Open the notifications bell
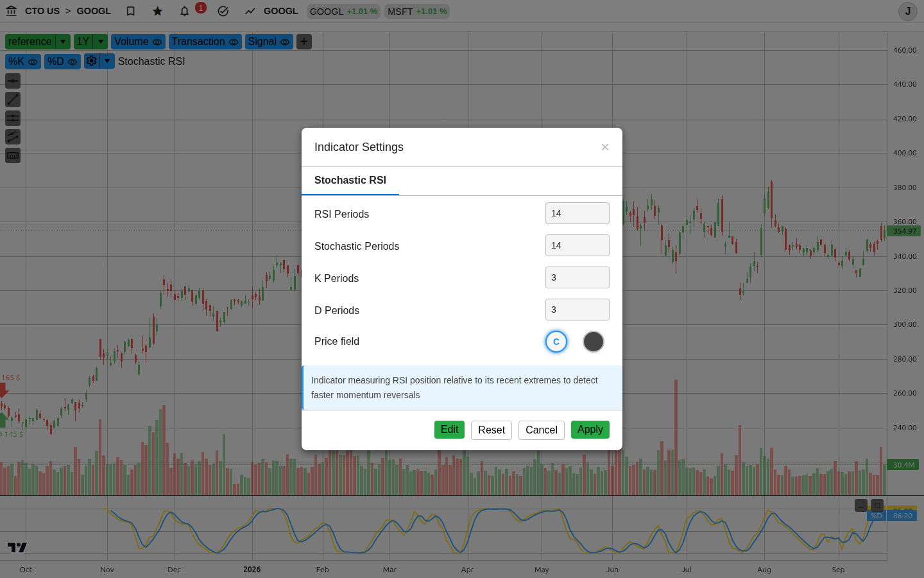924x578 pixels. click(x=185, y=11)
